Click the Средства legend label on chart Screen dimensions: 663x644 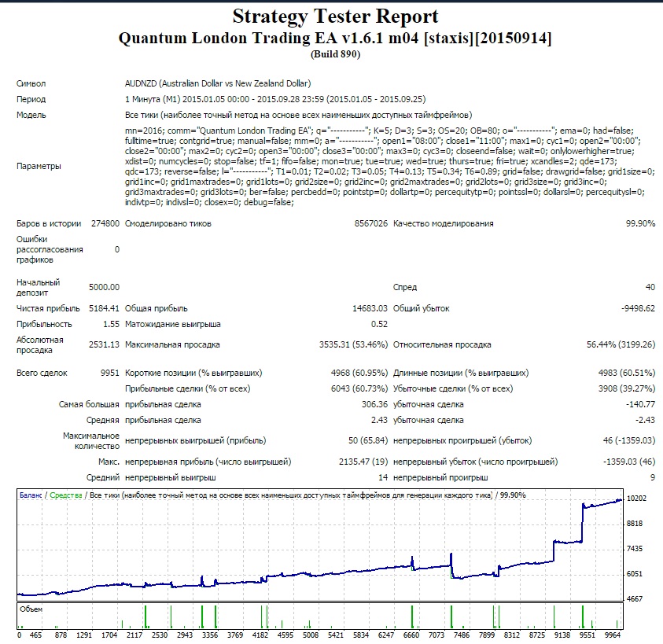point(66,495)
